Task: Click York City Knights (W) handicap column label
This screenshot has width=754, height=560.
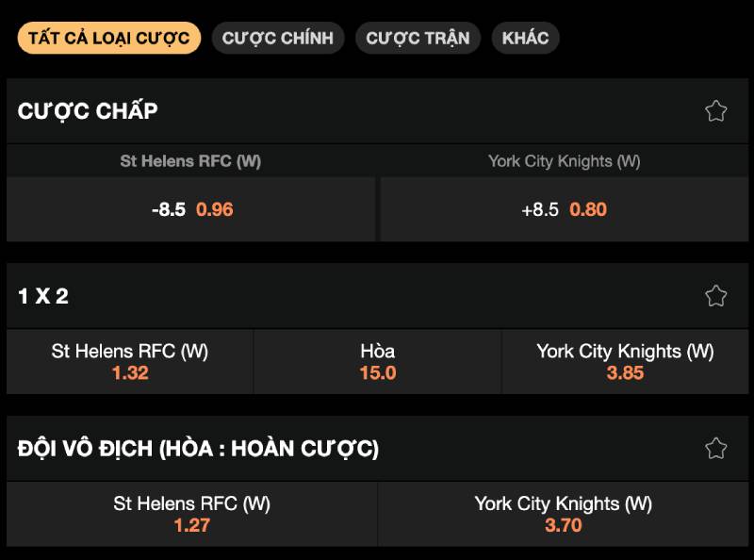Action: click(564, 161)
